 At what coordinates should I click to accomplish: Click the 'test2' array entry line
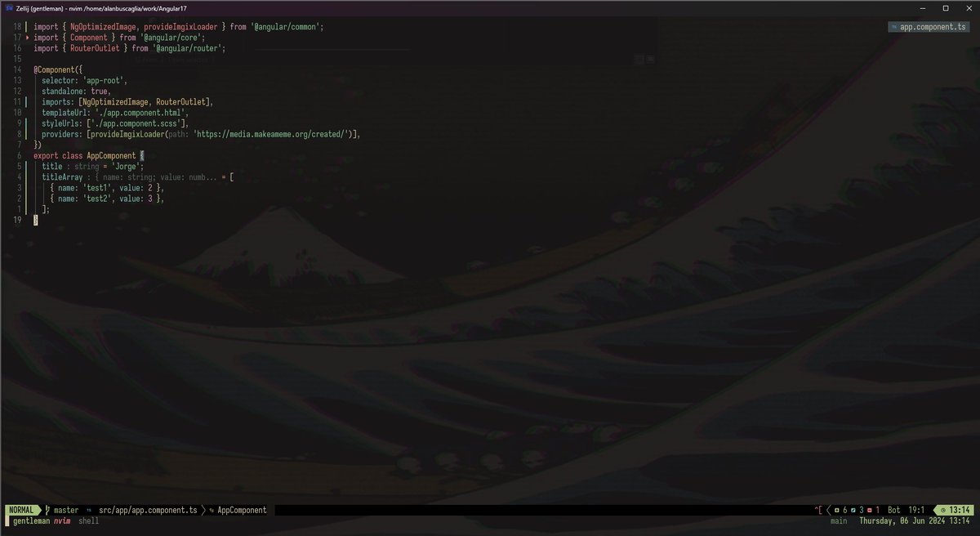pyautogui.click(x=107, y=197)
